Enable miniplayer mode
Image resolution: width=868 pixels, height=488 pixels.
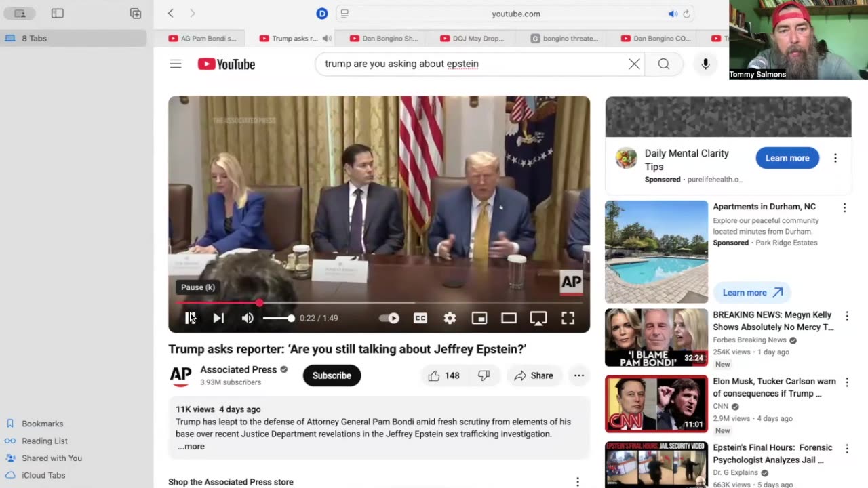(x=479, y=318)
